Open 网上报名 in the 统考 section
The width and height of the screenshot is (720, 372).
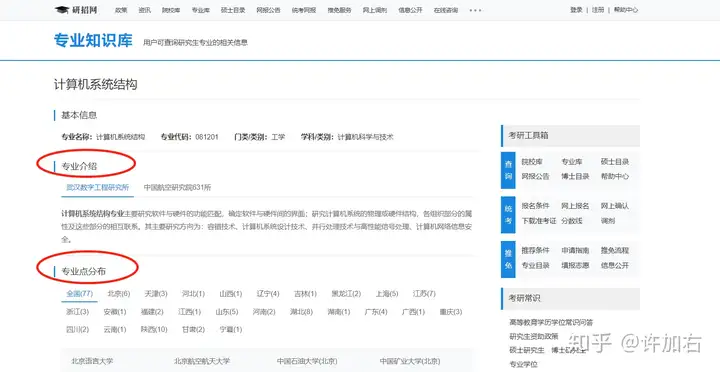(x=575, y=206)
